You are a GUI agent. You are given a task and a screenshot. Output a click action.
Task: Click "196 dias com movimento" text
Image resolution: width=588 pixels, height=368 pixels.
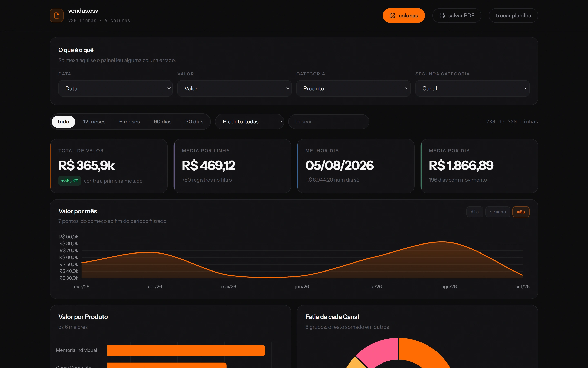pos(458,180)
